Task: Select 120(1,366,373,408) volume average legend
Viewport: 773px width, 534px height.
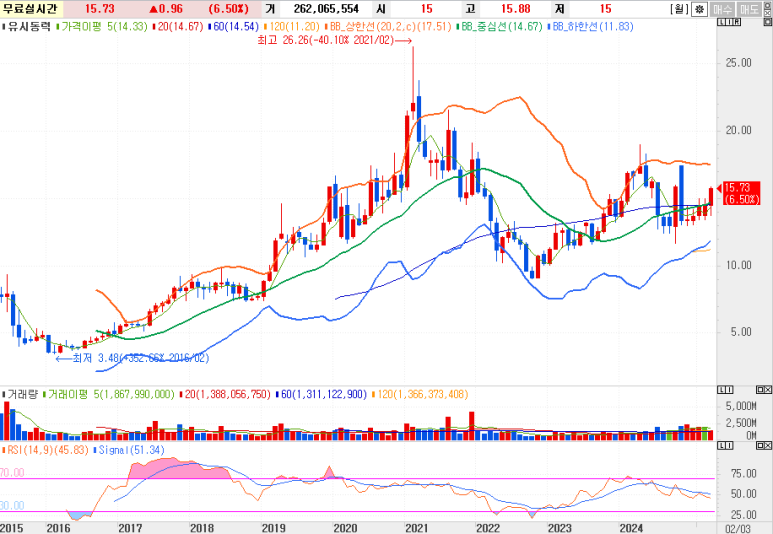Action: [419, 394]
